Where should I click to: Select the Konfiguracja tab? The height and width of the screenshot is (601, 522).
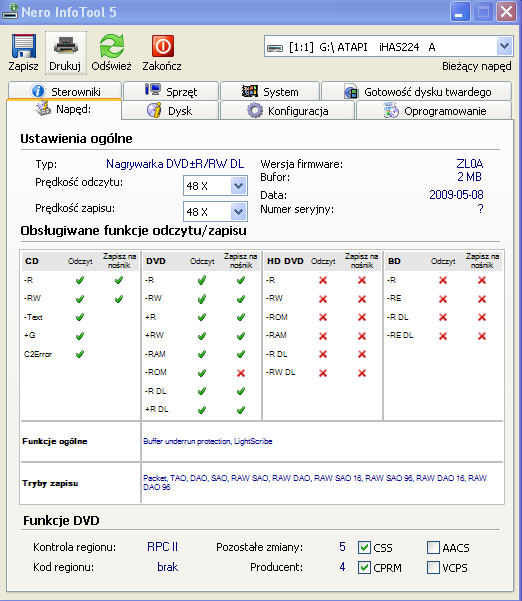click(x=287, y=110)
